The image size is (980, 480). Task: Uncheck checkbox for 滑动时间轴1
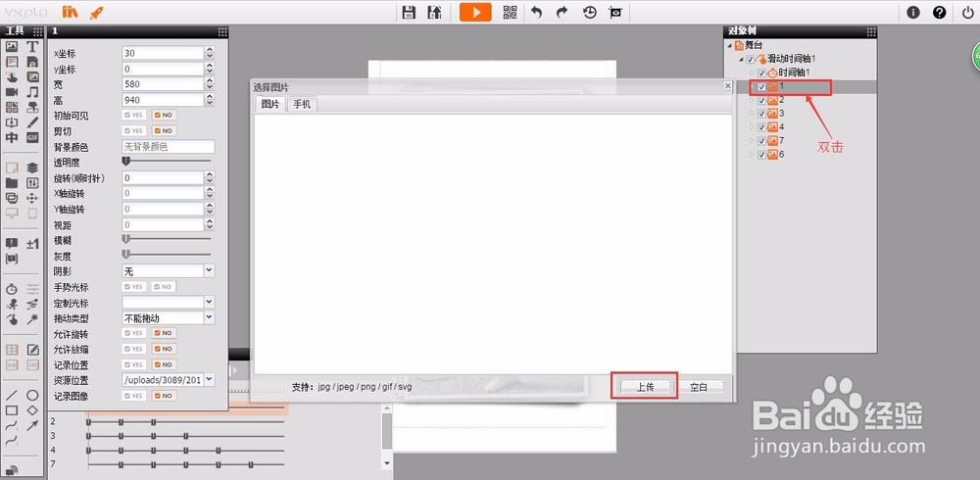click(751, 59)
